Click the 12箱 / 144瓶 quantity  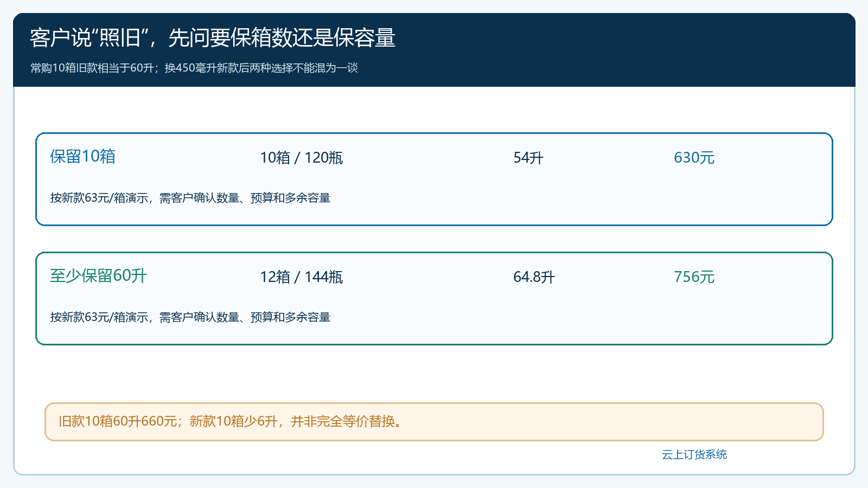[302, 277]
